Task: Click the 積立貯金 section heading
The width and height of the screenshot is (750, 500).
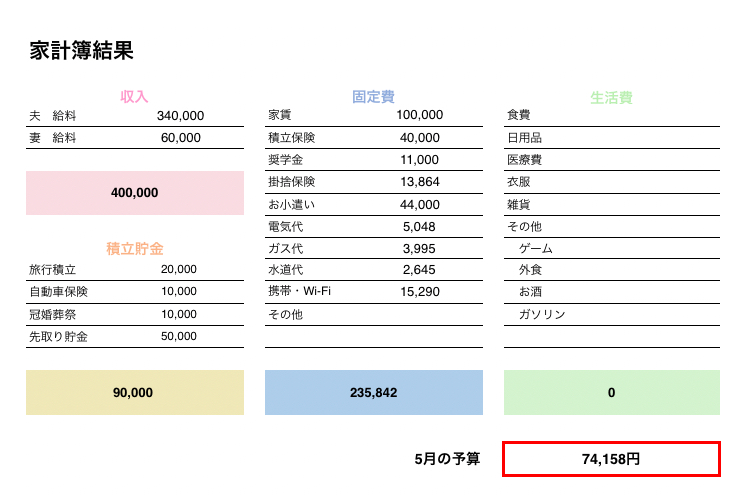Action: pyautogui.click(x=135, y=249)
